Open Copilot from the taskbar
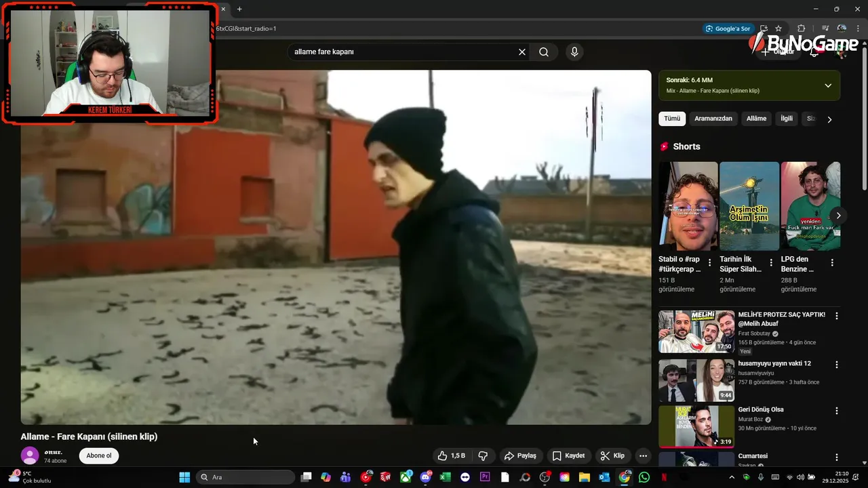The image size is (868, 488). [326, 477]
